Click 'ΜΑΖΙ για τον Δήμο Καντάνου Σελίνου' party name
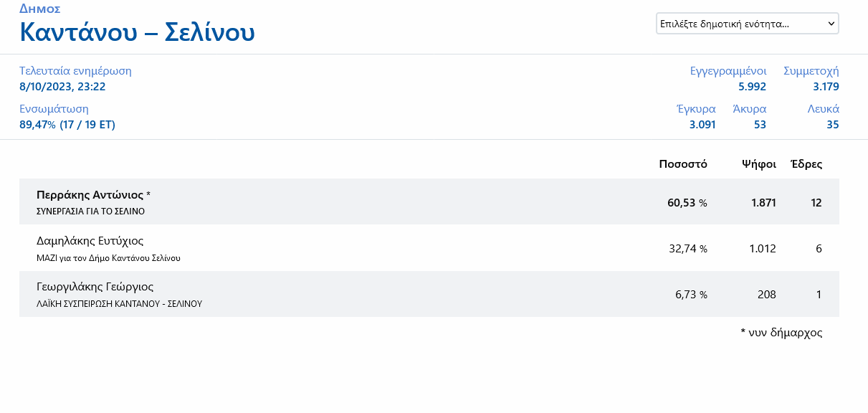 [108, 257]
